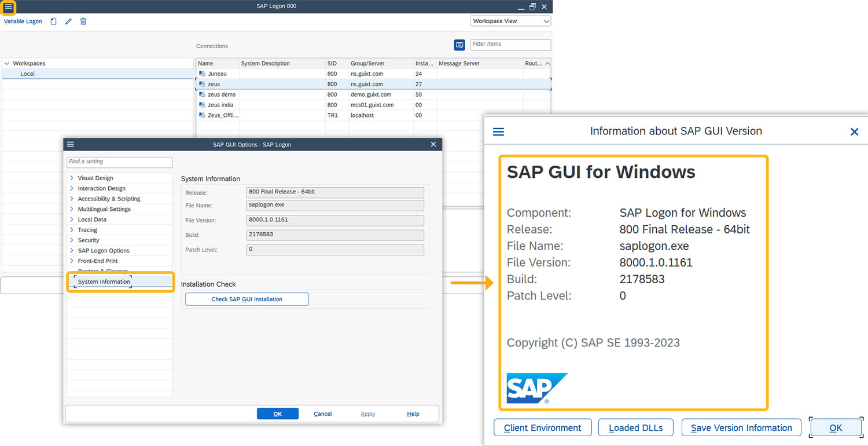The height and width of the screenshot is (446, 868).
Task: Click Message Server column header
Action: [480, 63]
